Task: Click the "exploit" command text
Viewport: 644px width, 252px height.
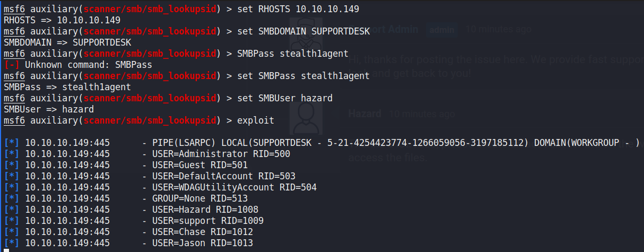Action: [x=256, y=120]
